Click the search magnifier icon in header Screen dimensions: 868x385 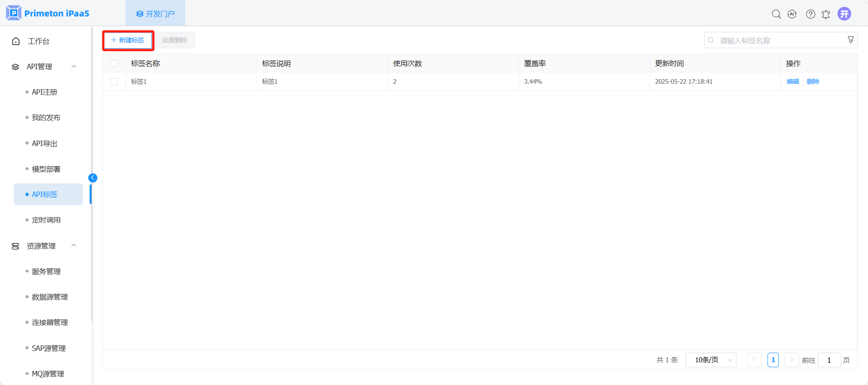(776, 14)
